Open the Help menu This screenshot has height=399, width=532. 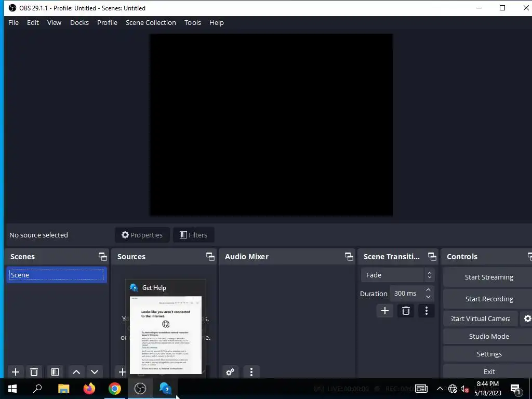click(217, 23)
